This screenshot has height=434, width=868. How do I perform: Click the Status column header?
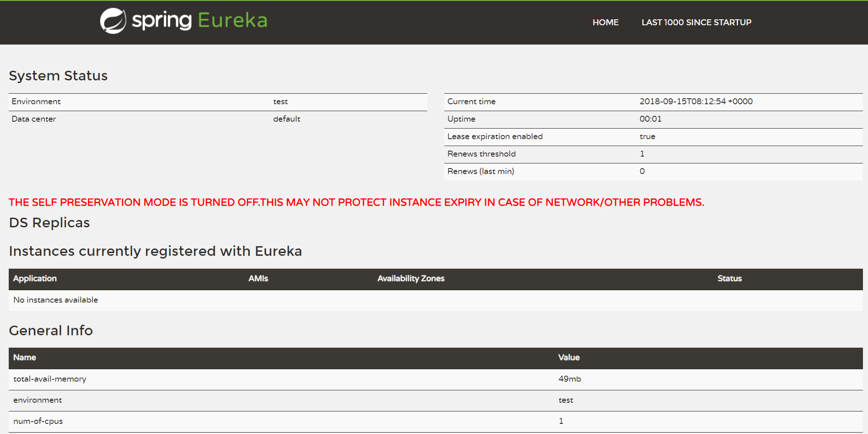[x=729, y=278]
